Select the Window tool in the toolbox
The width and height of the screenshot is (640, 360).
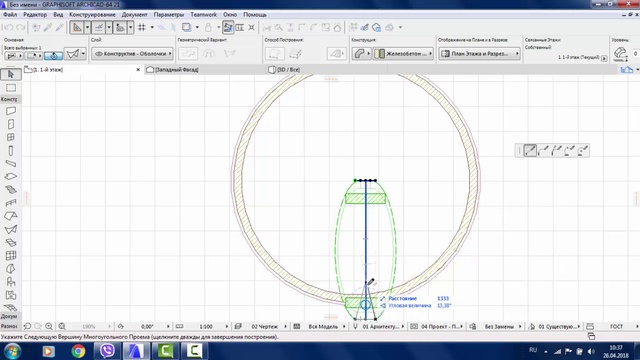click(x=11, y=137)
